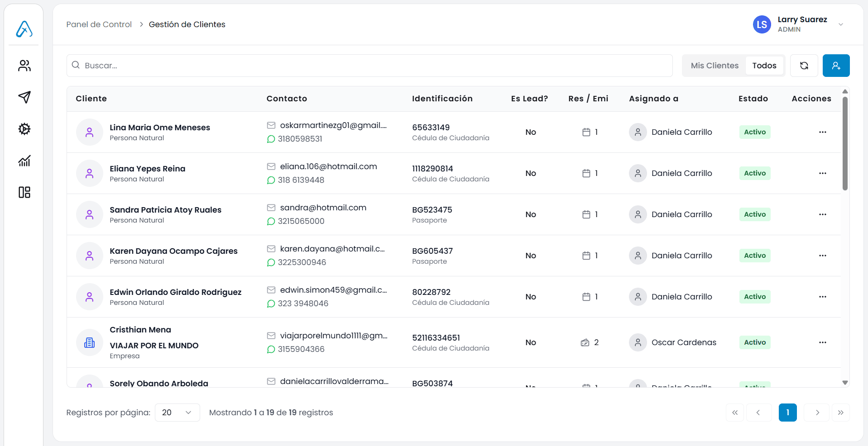The width and height of the screenshot is (868, 446).
Task: Refresh the client list
Action: tap(804, 66)
